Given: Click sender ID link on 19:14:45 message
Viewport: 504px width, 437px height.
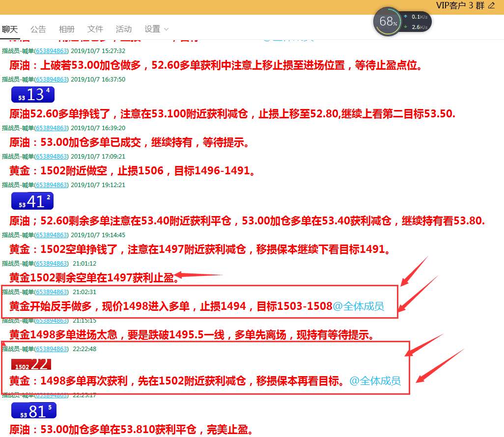Looking at the screenshot, I should tap(52, 235).
